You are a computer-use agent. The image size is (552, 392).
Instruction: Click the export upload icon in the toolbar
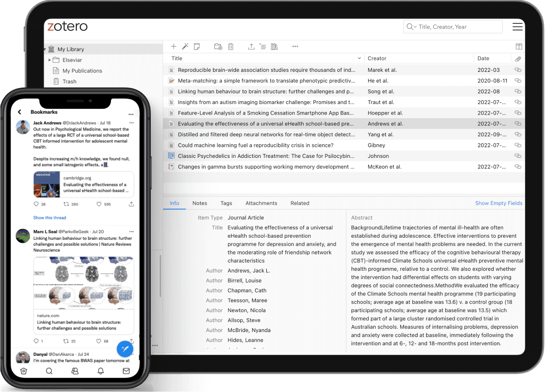pyautogui.click(x=251, y=46)
